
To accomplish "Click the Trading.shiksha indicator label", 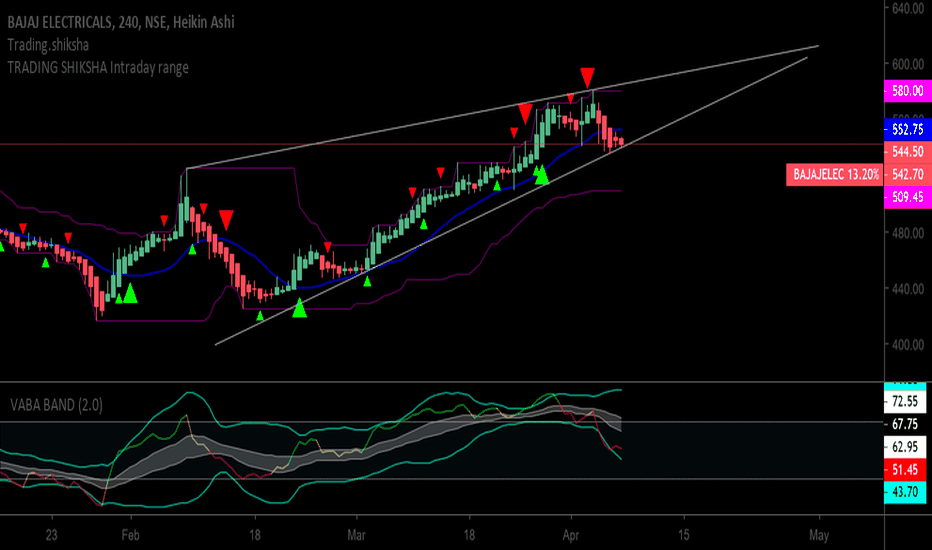I will pos(48,45).
